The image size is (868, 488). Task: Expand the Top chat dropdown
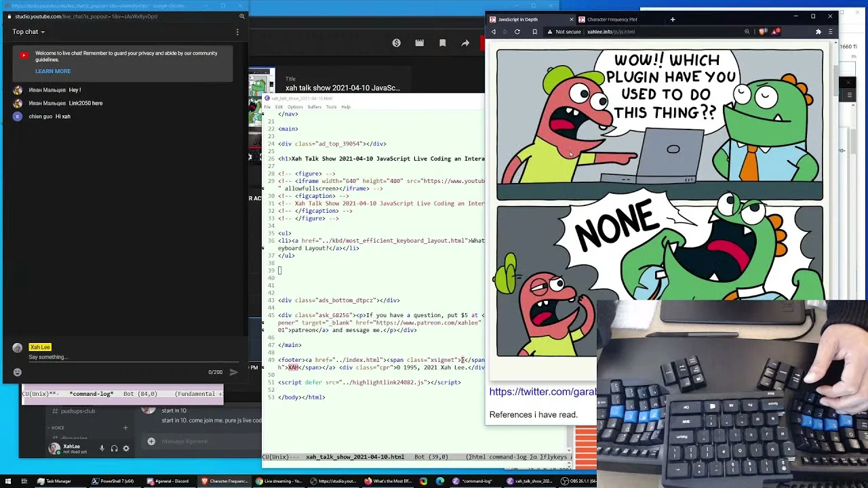pyautogui.click(x=28, y=32)
